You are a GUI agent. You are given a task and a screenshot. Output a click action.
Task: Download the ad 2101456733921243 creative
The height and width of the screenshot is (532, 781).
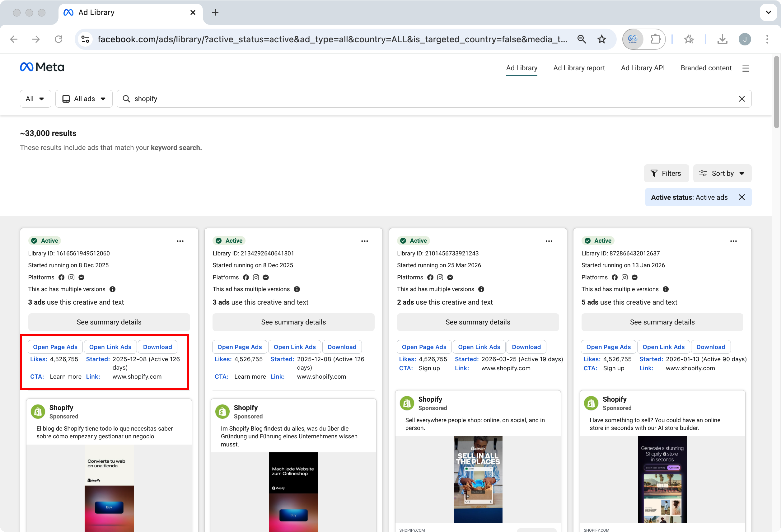click(x=526, y=347)
